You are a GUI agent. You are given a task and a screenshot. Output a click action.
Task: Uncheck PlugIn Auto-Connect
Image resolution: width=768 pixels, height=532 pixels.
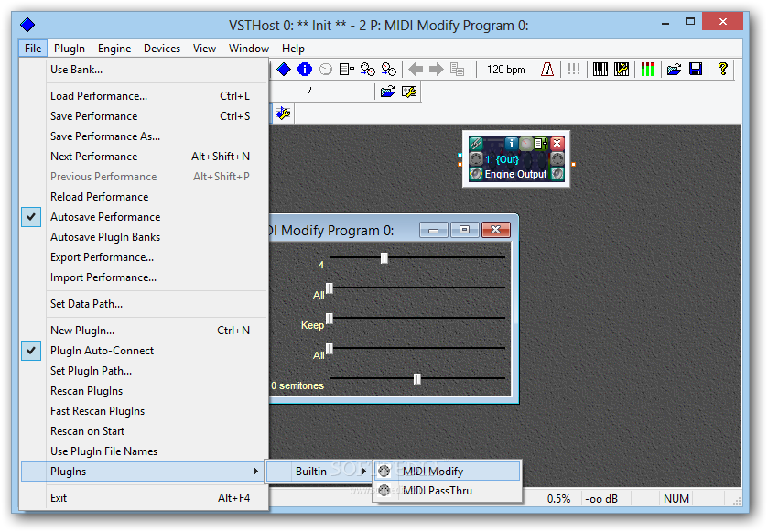[144, 351]
